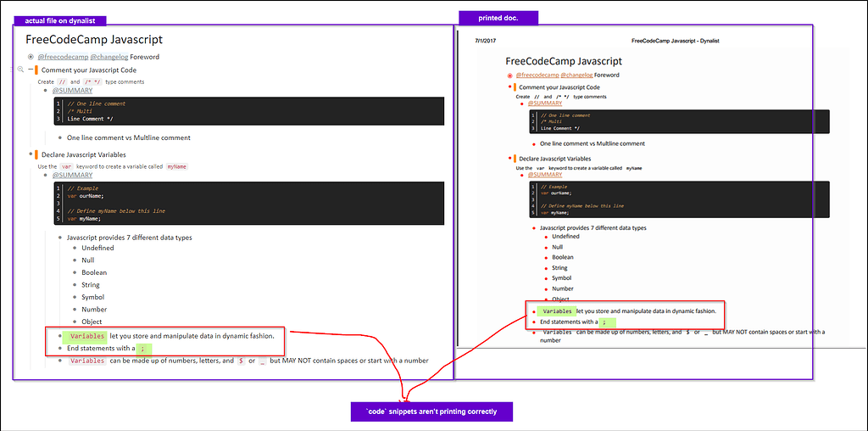This screenshot has height=431, width=868.
Task: Click the bullet of Symbol in the Dynalist file
Action: click(75, 297)
